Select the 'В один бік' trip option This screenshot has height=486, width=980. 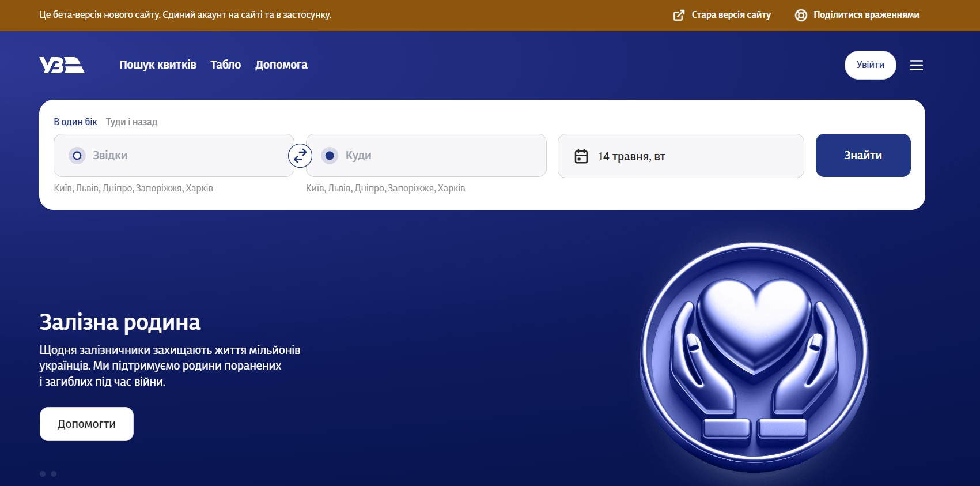tap(75, 122)
